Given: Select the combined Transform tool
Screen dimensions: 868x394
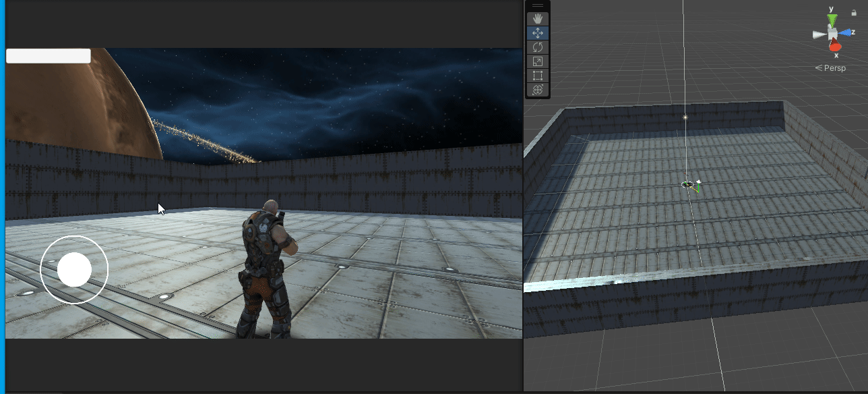Looking at the screenshot, I should click(x=538, y=90).
